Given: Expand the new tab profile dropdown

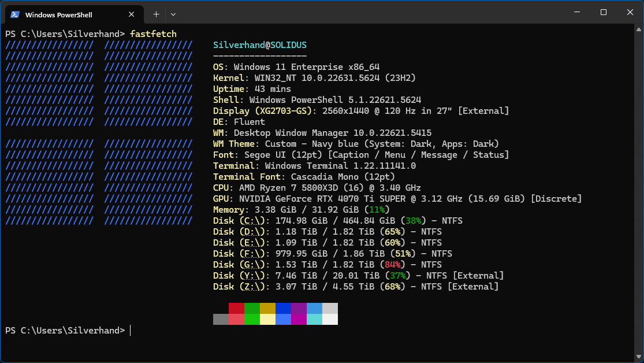Looking at the screenshot, I should point(173,14).
